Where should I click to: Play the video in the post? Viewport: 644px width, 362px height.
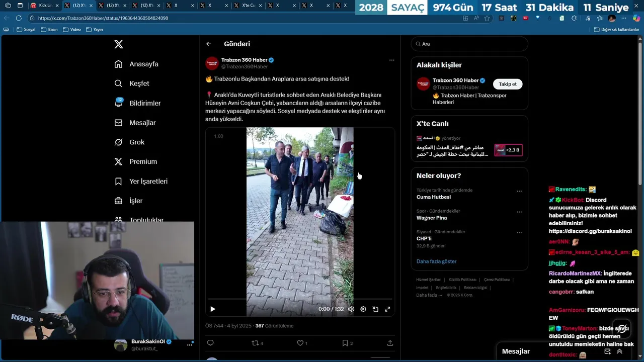coord(213,309)
